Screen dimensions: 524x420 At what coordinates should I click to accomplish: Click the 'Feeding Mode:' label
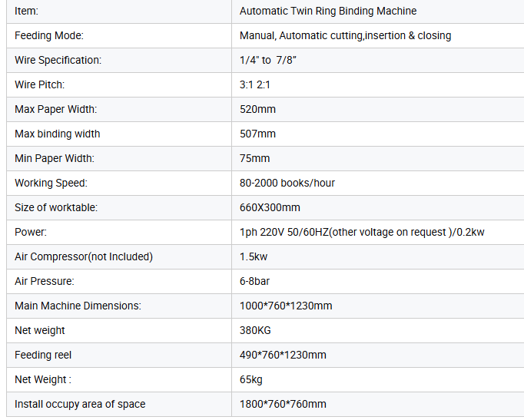pyautogui.click(x=49, y=35)
